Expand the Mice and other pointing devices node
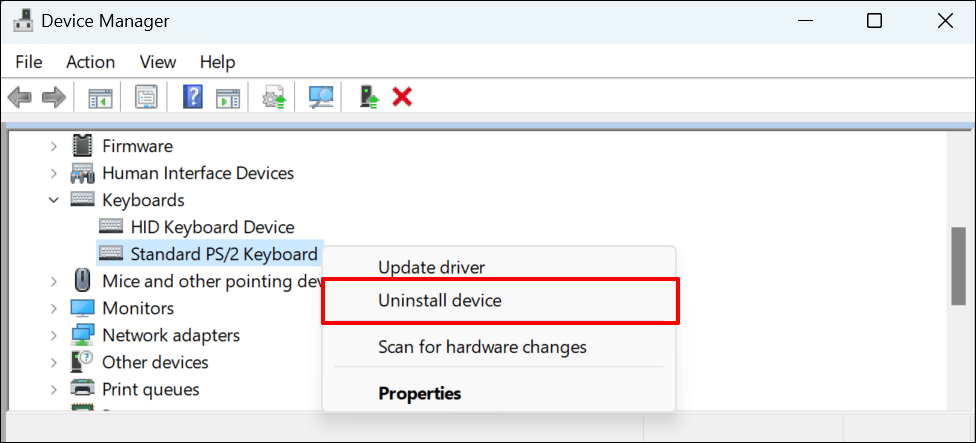 click(x=54, y=281)
